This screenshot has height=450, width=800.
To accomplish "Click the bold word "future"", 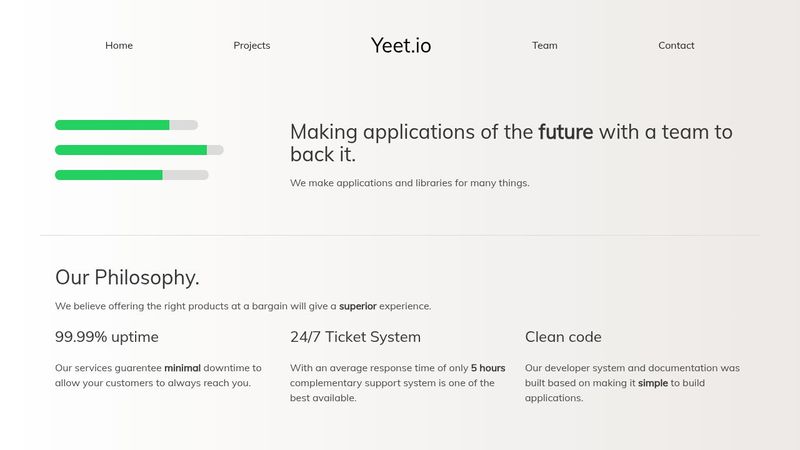I will click(566, 132).
